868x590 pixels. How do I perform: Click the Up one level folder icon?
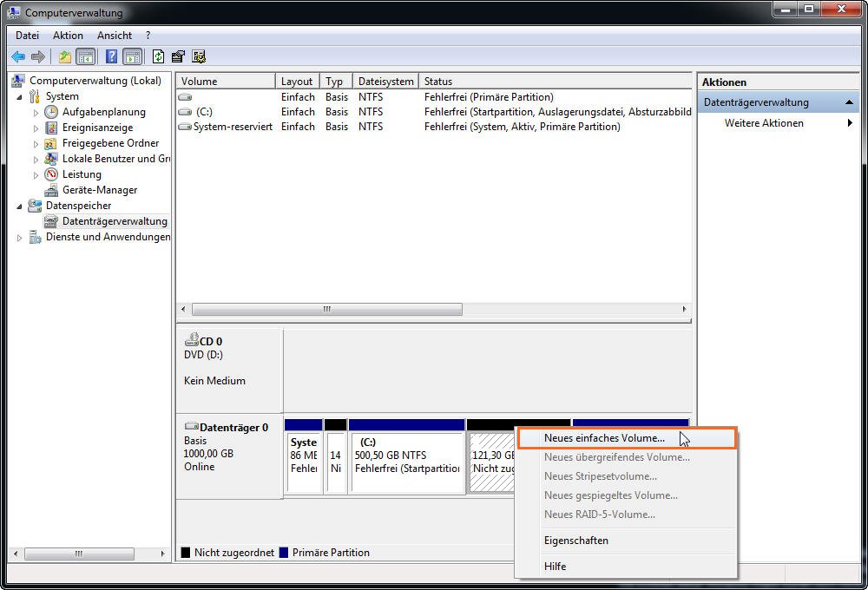point(65,56)
